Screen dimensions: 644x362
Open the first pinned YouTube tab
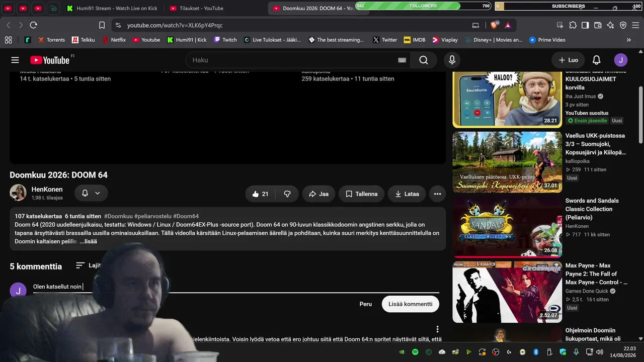click(8, 9)
